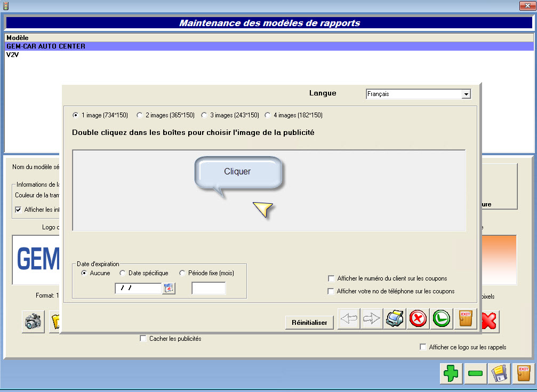Open the calendar date picker icon
Screen dimensions: 537x392
(169, 288)
